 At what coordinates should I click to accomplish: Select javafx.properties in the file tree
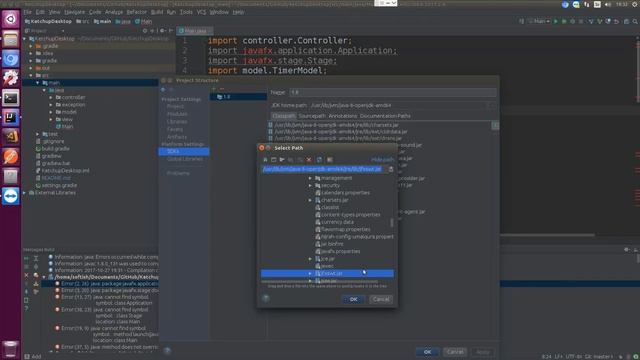(338, 251)
